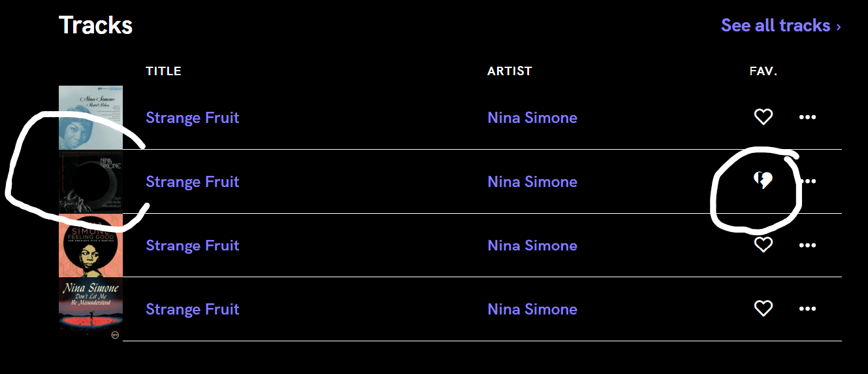
Task: Open more options for first track
Action: click(x=807, y=117)
